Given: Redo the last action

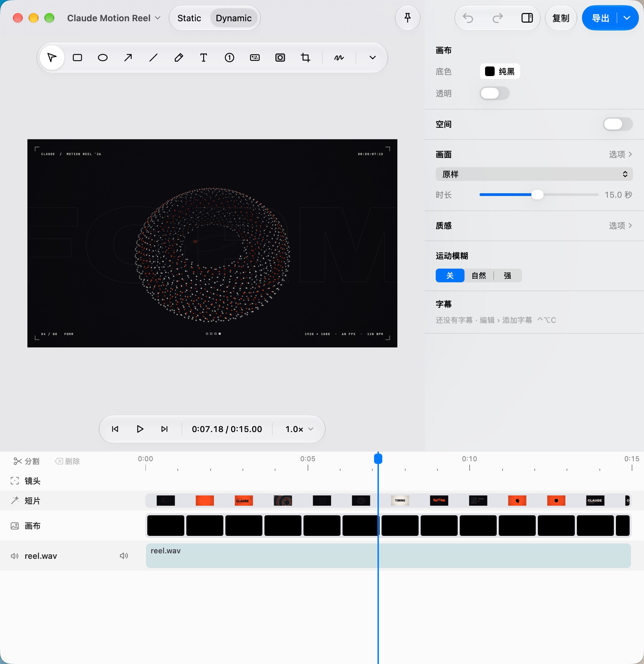Looking at the screenshot, I should coord(497,18).
